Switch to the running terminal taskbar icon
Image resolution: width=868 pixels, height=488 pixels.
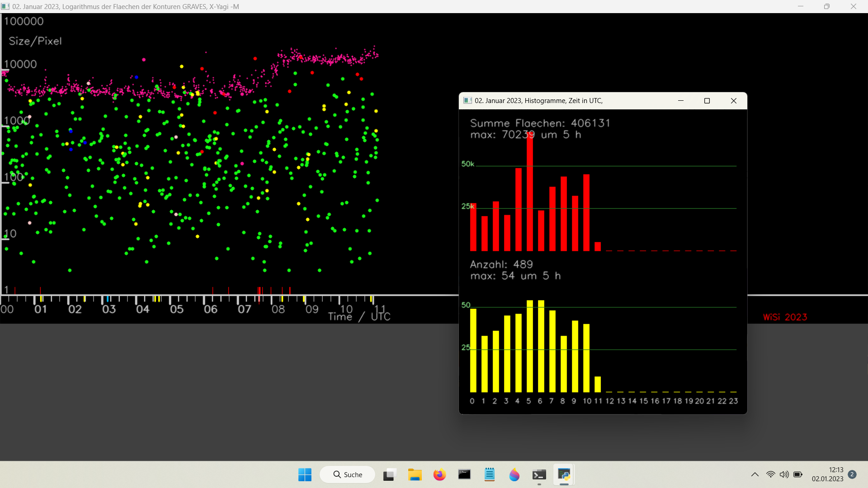[x=539, y=474]
